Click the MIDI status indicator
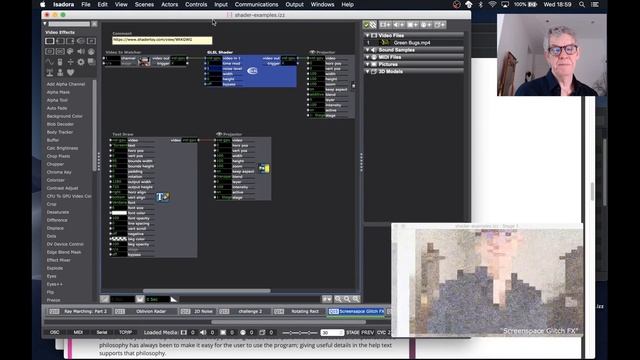This screenshot has width=640, height=360. point(78,332)
